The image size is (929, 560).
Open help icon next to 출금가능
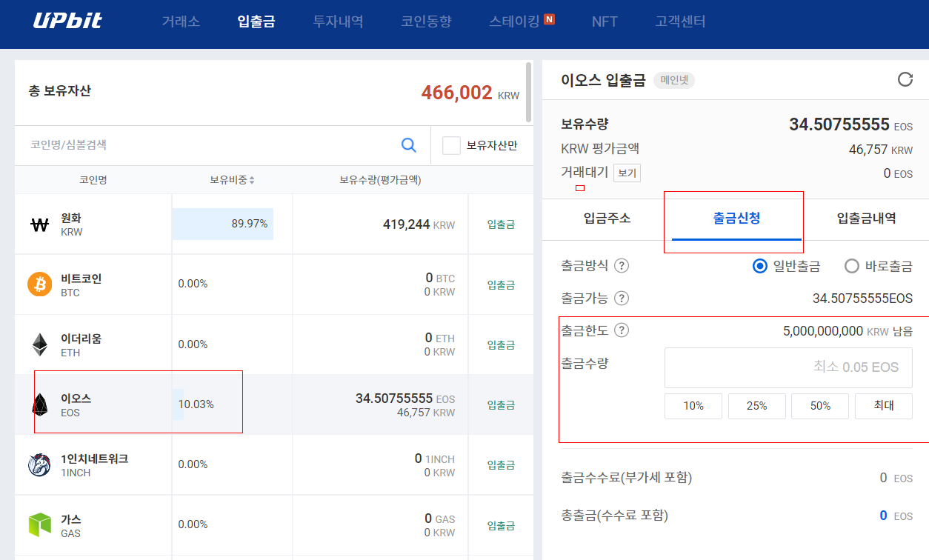[x=622, y=299]
